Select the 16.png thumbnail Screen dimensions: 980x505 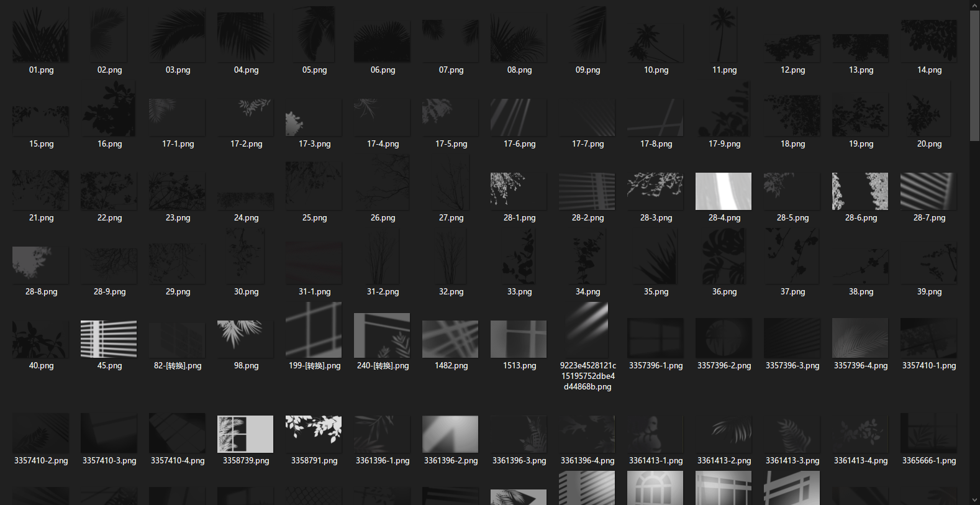(x=109, y=109)
